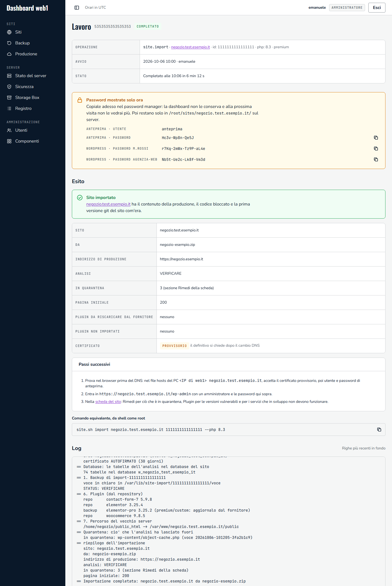This screenshot has width=392, height=586.
Task: Copy the WordPress password for agenzia-web
Action: pos(376,159)
